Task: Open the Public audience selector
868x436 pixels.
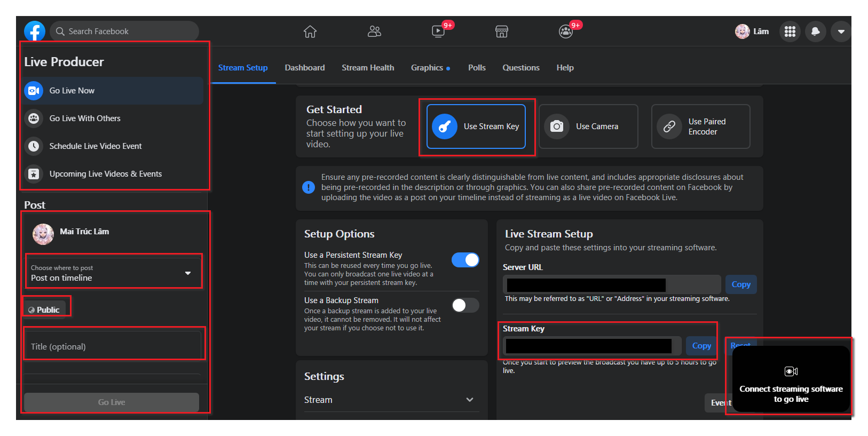Action: pos(44,310)
